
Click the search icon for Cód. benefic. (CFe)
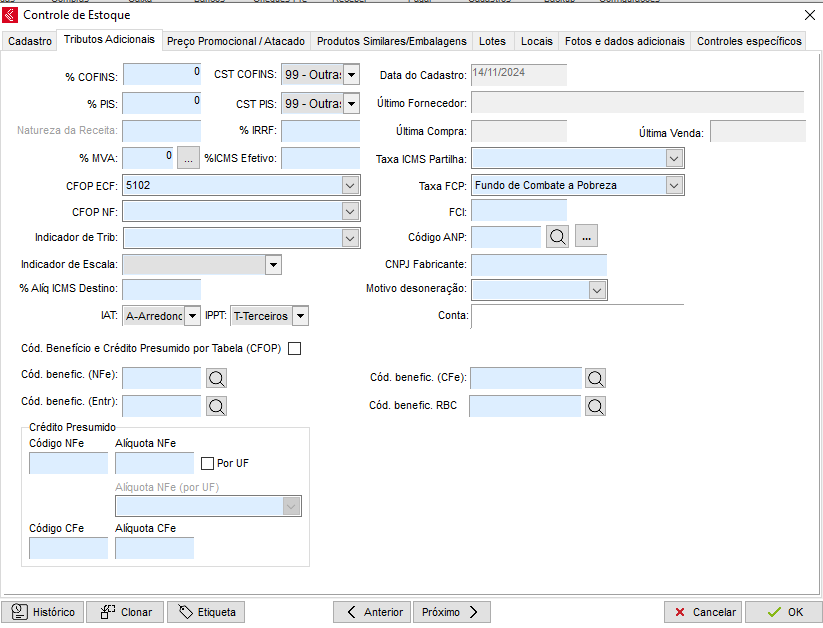tap(596, 378)
